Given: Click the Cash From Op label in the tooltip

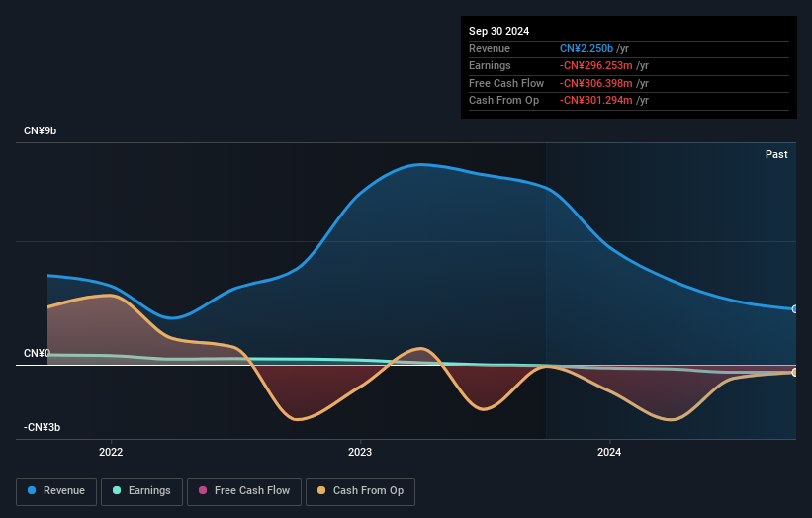Looking at the screenshot, I should [503, 101].
